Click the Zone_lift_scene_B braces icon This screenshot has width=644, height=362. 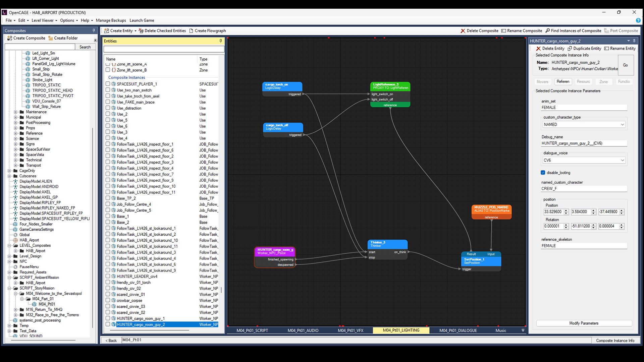pyautogui.click(x=114, y=70)
